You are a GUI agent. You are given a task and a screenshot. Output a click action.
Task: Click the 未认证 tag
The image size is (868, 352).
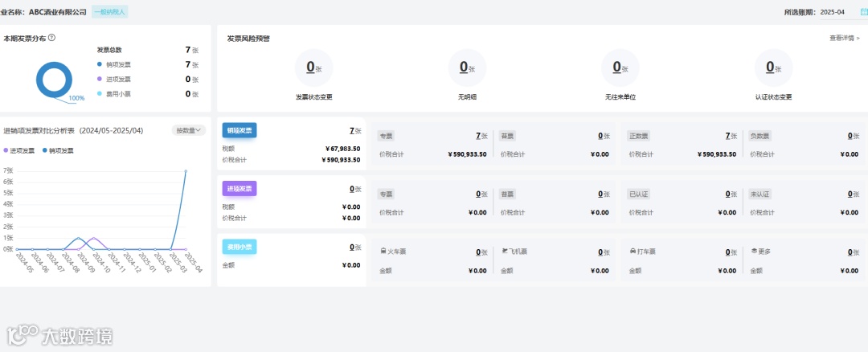coord(759,194)
